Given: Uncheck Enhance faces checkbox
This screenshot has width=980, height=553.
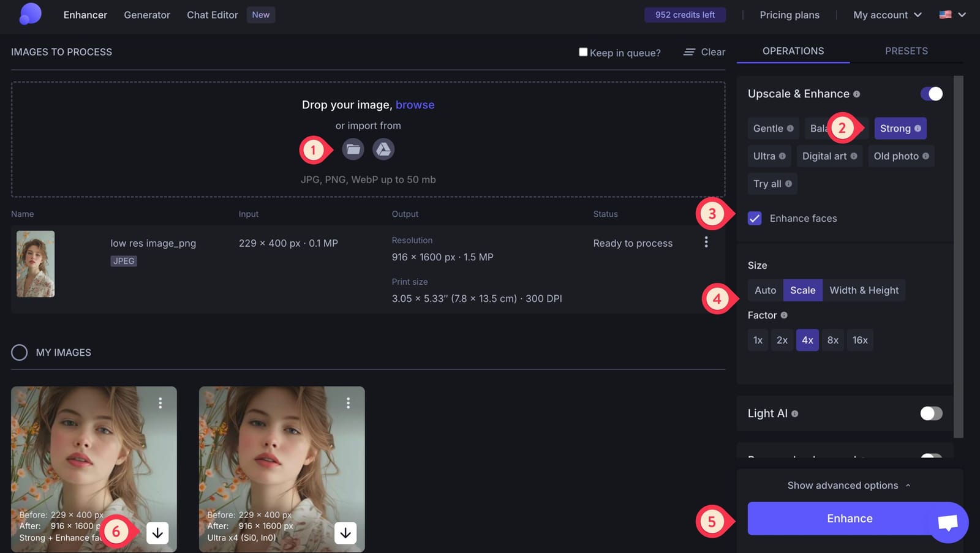Looking at the screenshot, I should click(x=755, y=219).
